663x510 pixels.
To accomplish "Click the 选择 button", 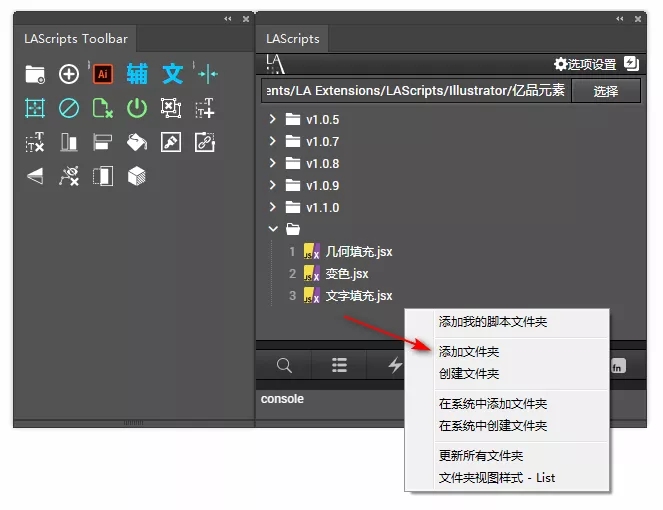I will (x=606, y=91).
